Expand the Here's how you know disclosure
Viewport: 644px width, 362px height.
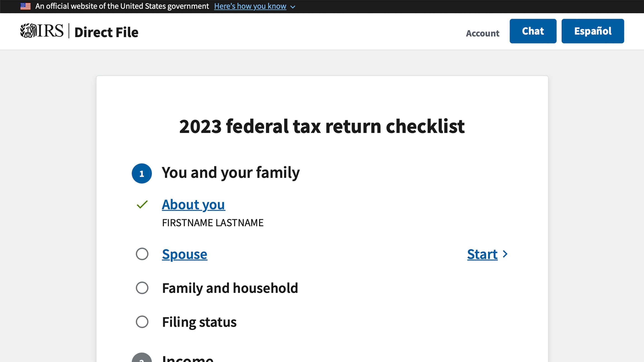(x=250, y=6)
